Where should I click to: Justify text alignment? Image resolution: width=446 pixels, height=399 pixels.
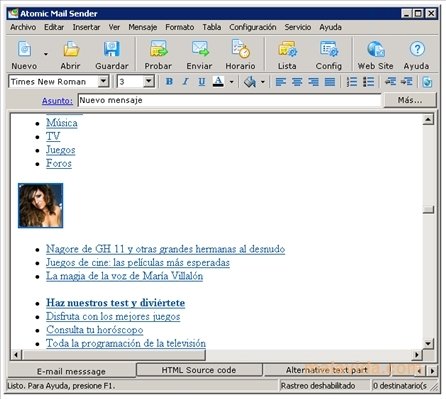click(x=330, y=82)
